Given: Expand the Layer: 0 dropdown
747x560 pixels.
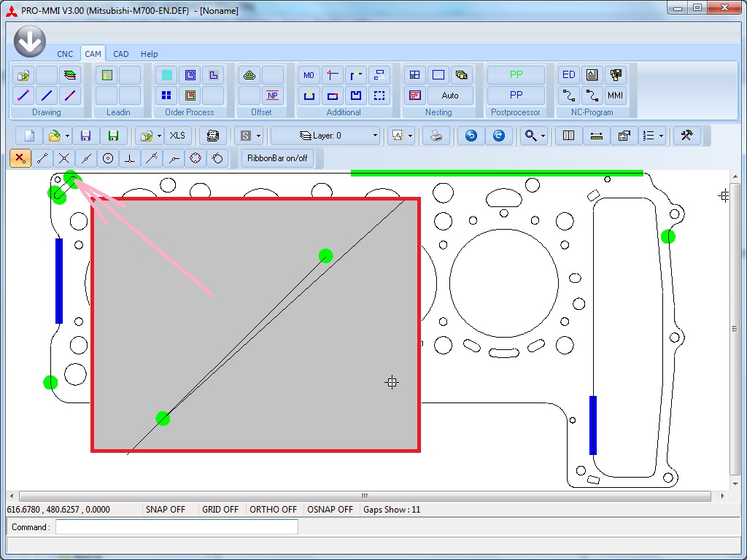Looking at the screenshot, I should click(x=376, y=136).
